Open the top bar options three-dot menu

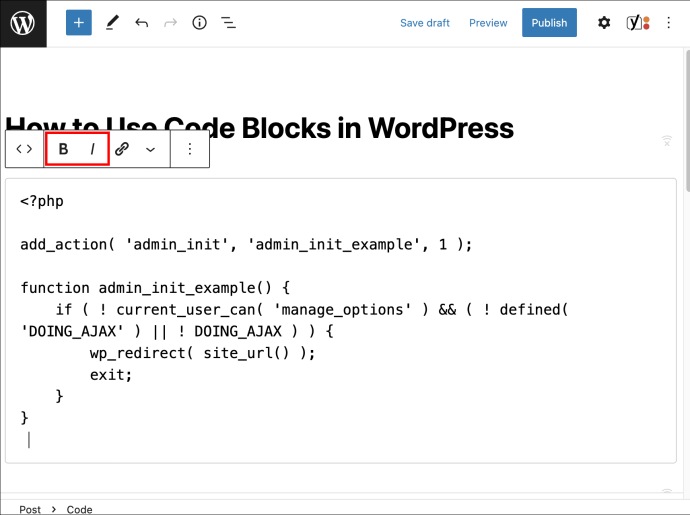pyautogui.click(x=668, y=22)
